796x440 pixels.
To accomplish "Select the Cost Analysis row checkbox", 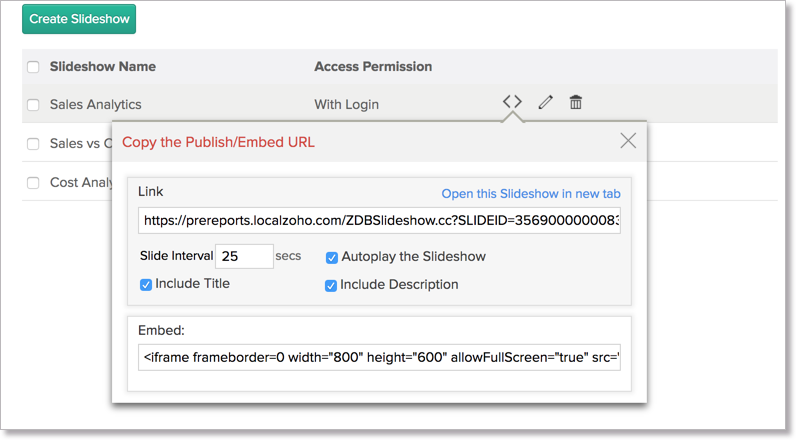I will [x=33, y=183].
